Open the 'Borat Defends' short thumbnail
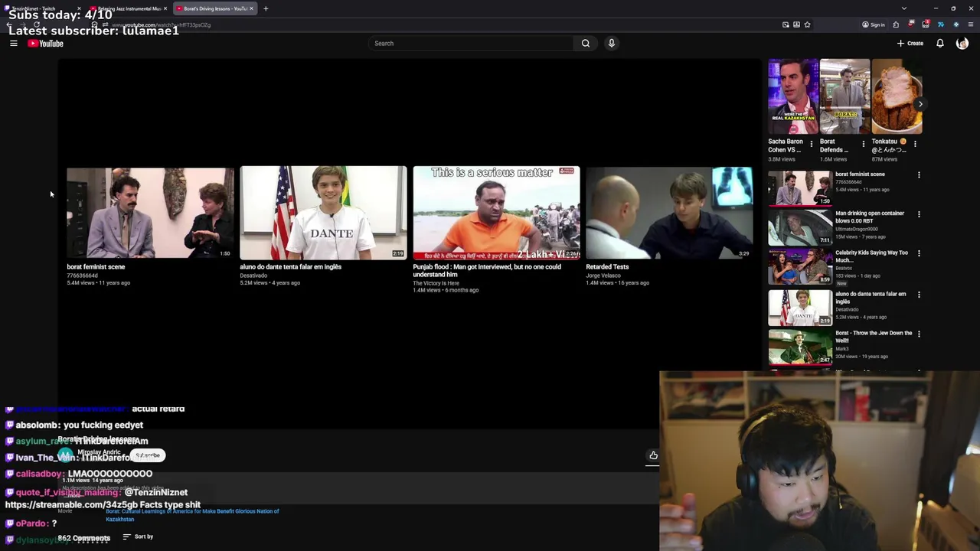The width and height of the screenshot is (980, 551). point(844,96)
